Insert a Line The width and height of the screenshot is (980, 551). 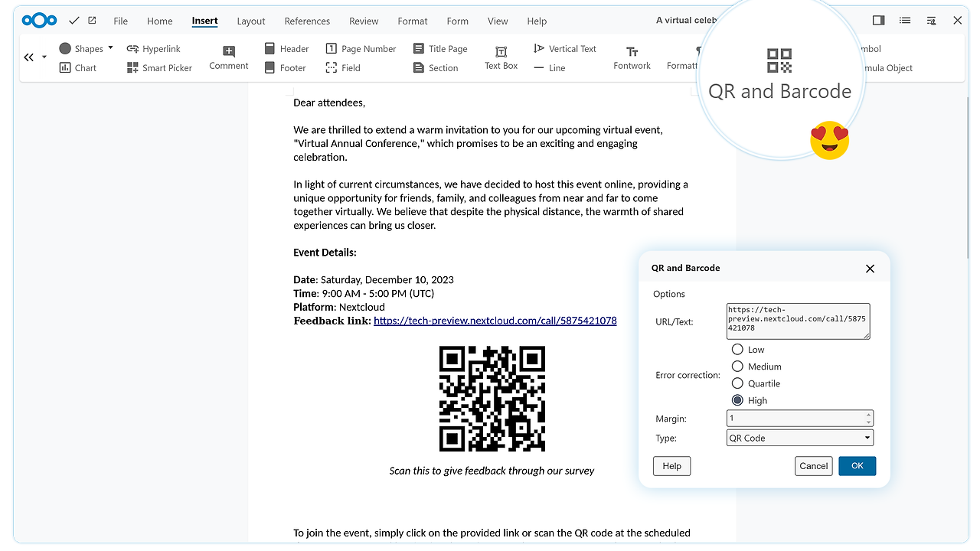click(550, 67)
